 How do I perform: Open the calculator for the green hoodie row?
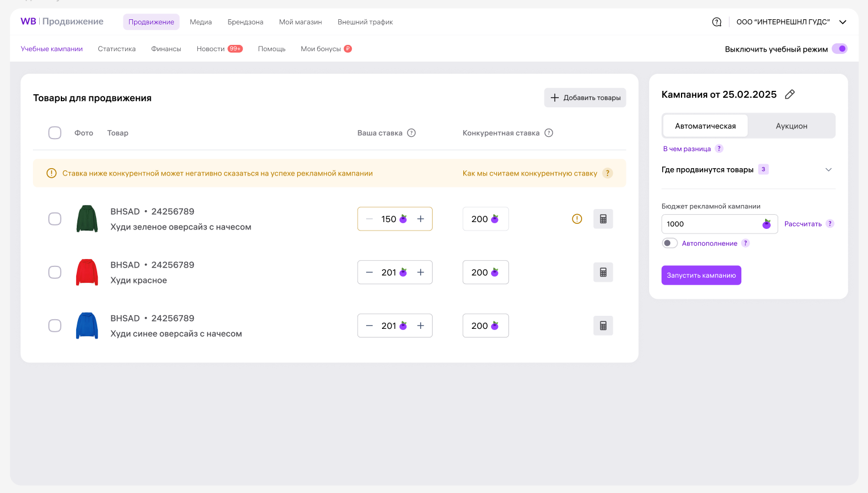(x=603, y=219)
